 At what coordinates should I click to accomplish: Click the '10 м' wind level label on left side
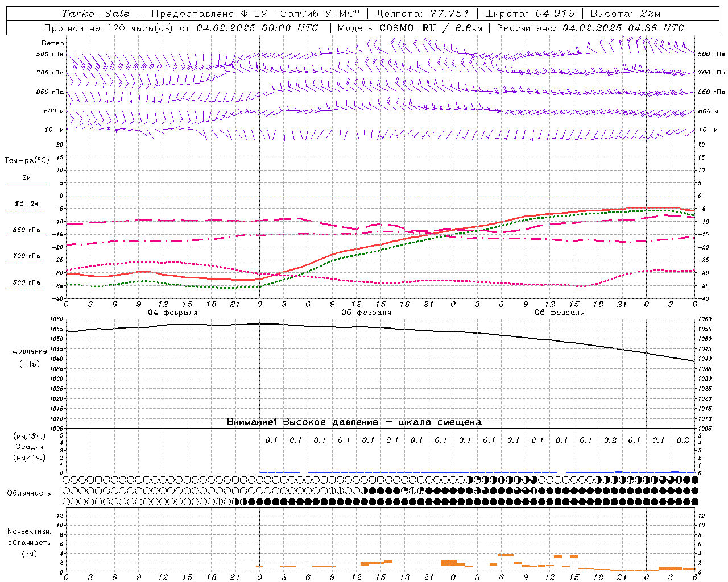pyautogui.click(x=55, y=130)
